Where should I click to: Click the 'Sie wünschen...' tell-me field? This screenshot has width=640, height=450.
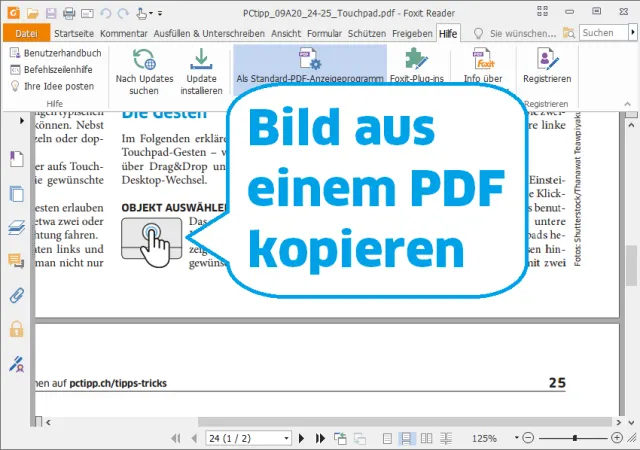tap(522, 33)
